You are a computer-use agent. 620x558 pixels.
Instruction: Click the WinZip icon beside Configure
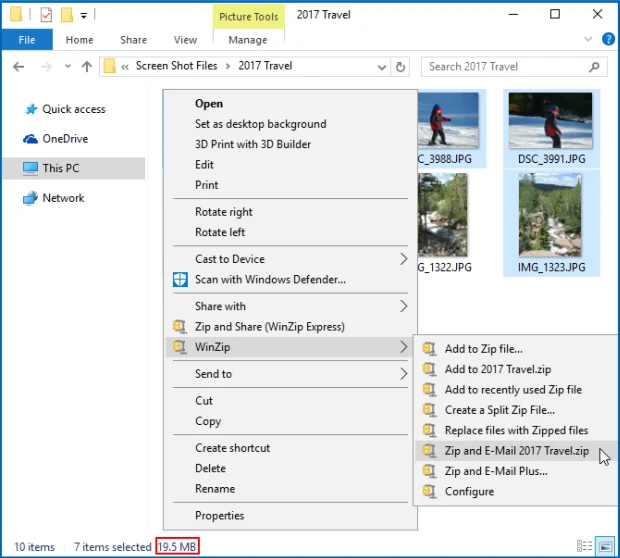coord(430,492)
